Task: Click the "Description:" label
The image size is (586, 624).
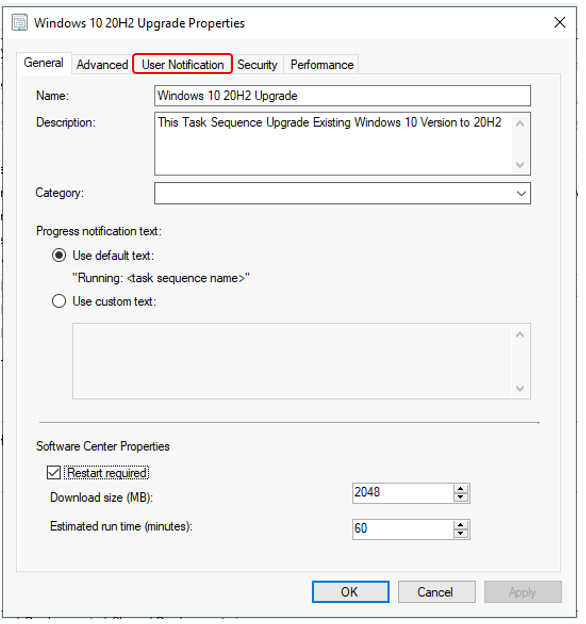Action: click(x=66, y=122)
